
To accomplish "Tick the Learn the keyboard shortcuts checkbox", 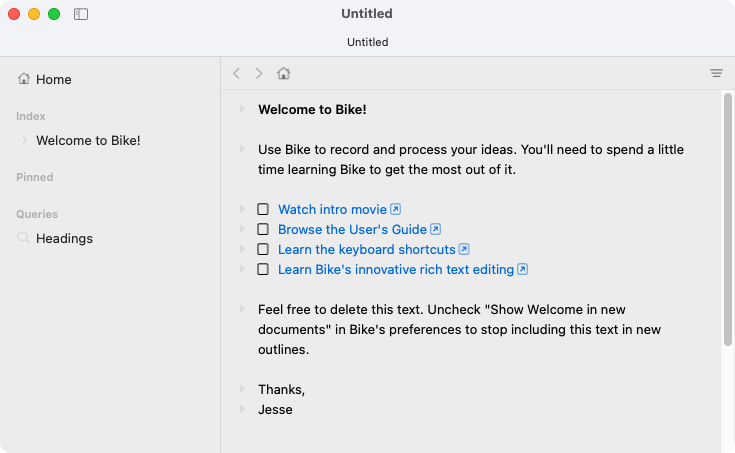I will coord(263,249).
